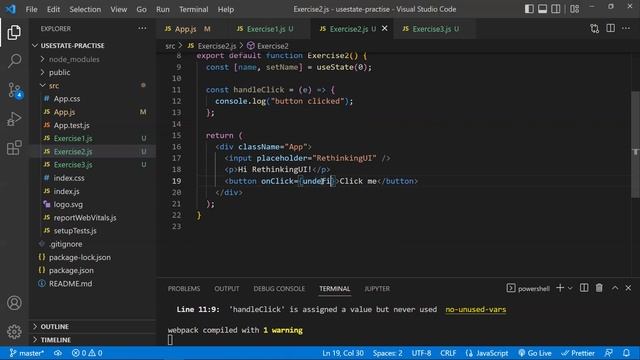
Task: Open the Explorer view in activity bar
Action: pyautogui.click(x=14, y=32)
